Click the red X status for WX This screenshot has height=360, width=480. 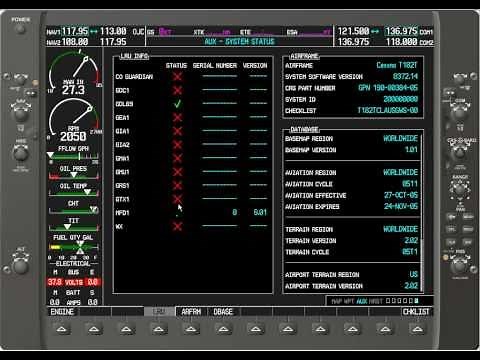(178, 226)
